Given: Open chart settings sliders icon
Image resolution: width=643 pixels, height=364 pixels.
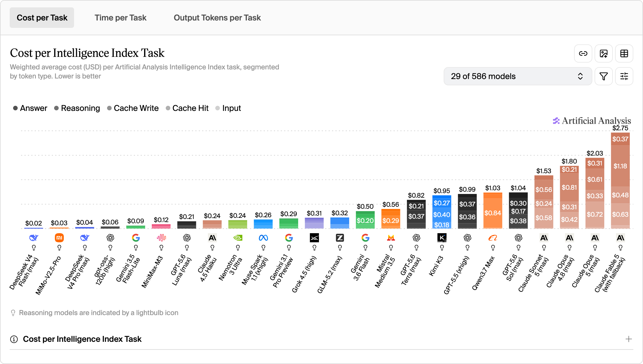Looking at the screenshot, I should pos(624,76).
